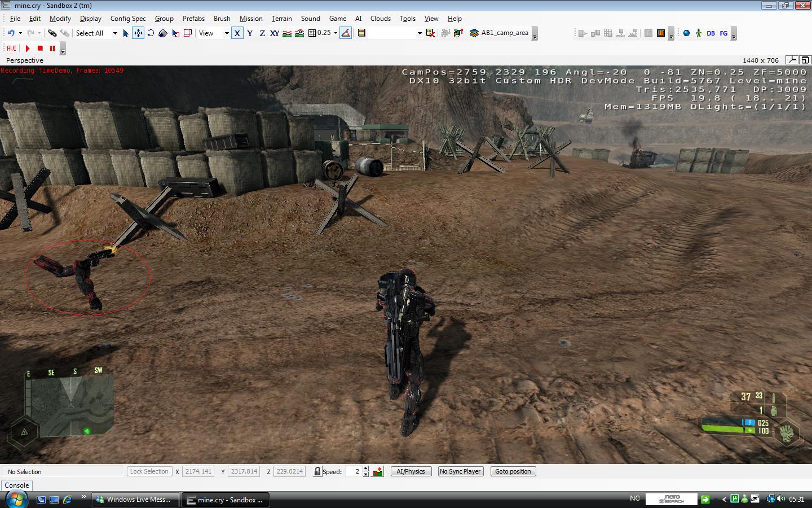Click the No Sync Player button
This screenshot has height=508, width=812.
(x=460, y=471)
